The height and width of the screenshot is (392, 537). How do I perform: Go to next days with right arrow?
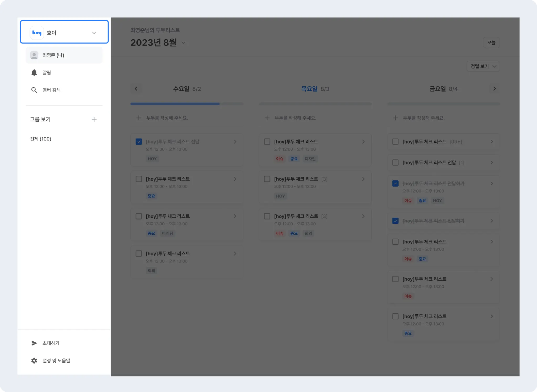(x=494, y=89)
